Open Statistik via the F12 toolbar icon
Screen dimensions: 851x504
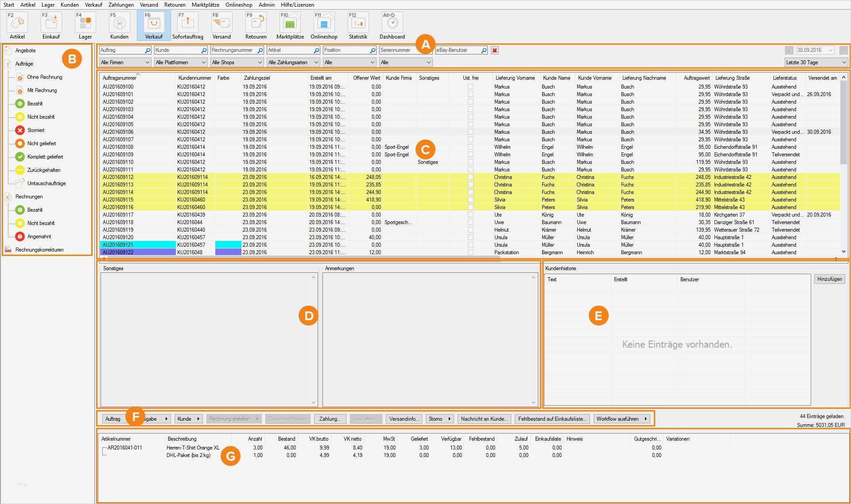click(x=358, y=24)
